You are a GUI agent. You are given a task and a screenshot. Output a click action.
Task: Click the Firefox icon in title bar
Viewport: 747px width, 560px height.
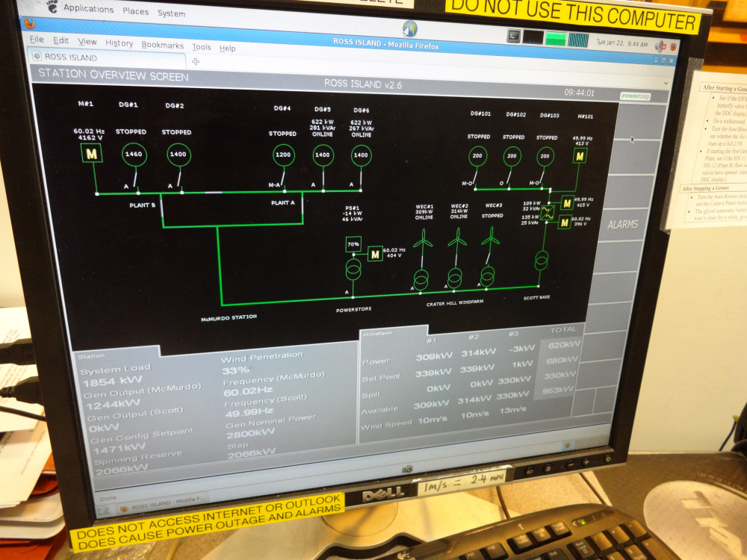pyautogui.click(x=30, y=23)
